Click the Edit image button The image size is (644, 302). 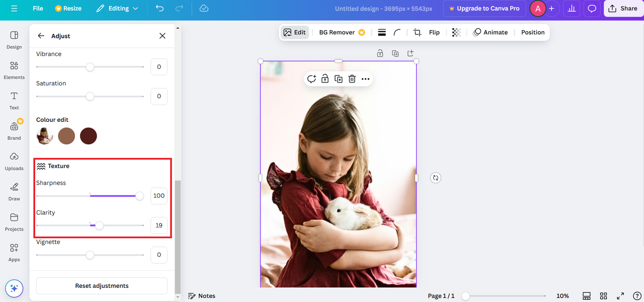[294, 32]
